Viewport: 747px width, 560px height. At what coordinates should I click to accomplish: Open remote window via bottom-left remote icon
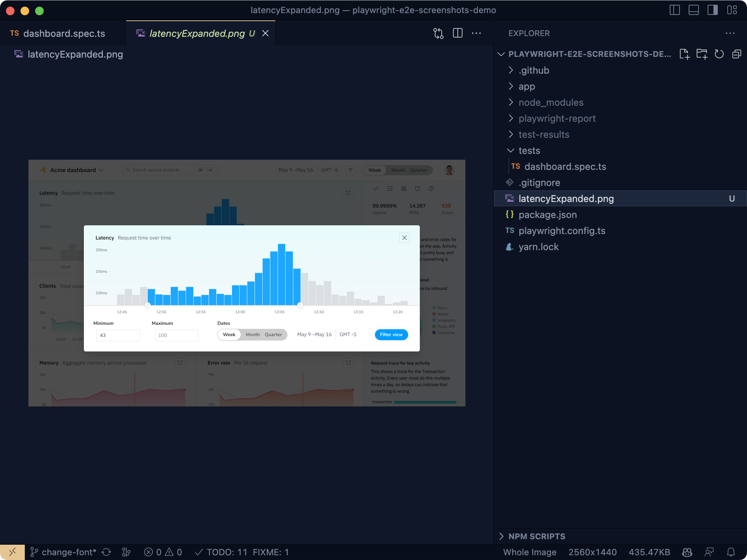12,552
